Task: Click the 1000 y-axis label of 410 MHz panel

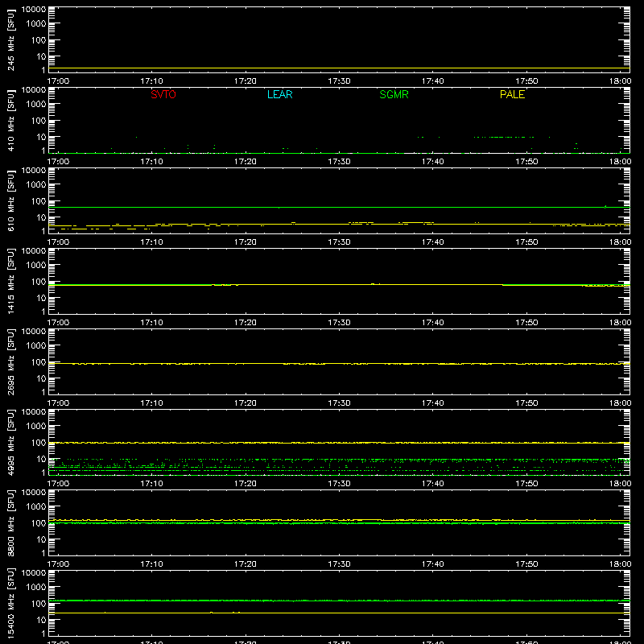Action: (36, 105)
